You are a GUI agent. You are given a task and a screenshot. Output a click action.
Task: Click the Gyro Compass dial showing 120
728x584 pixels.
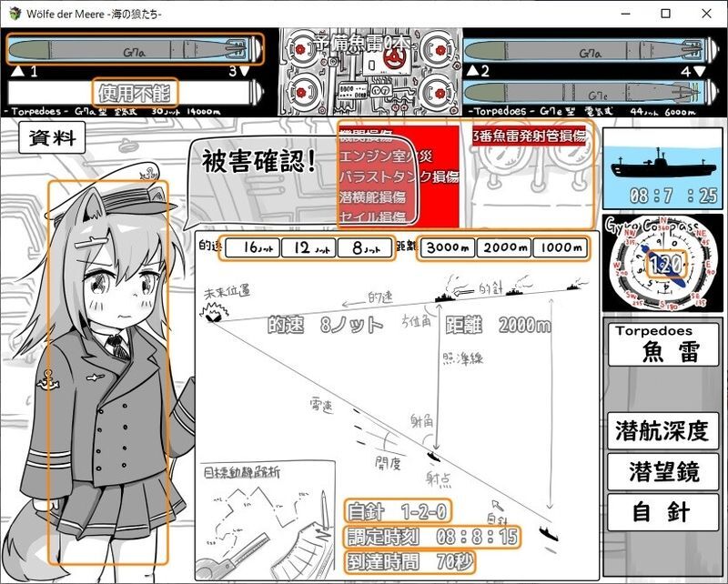(x=663, y=264)
